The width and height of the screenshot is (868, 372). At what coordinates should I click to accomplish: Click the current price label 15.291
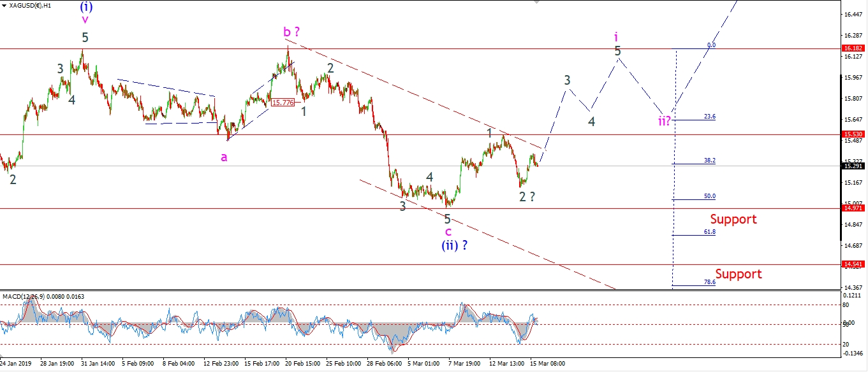pyautogui.click(x=853, y=166)
